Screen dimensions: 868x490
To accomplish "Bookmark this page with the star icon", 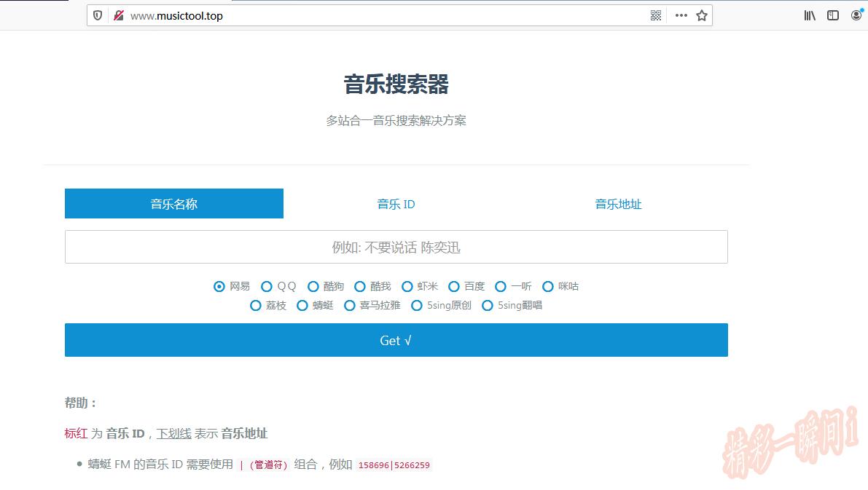I will (x=702, y=15).
